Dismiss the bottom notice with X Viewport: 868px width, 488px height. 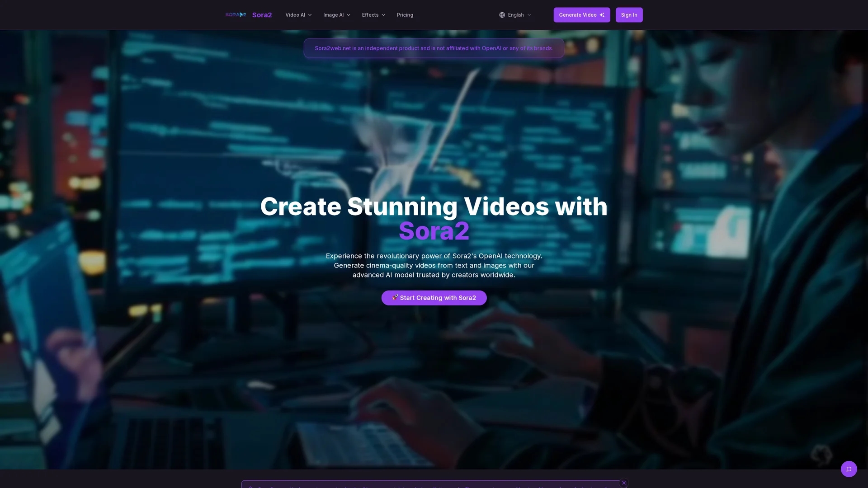624,483
